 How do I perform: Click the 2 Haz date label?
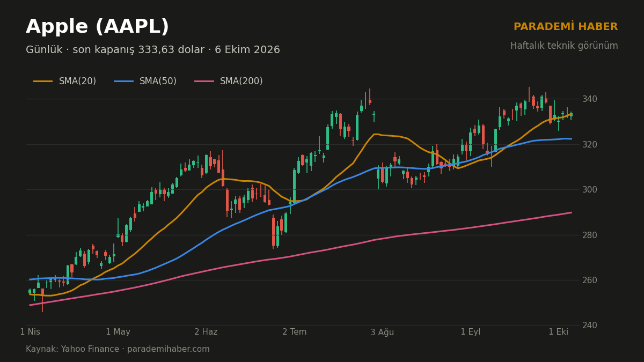[x=206, y=332]
